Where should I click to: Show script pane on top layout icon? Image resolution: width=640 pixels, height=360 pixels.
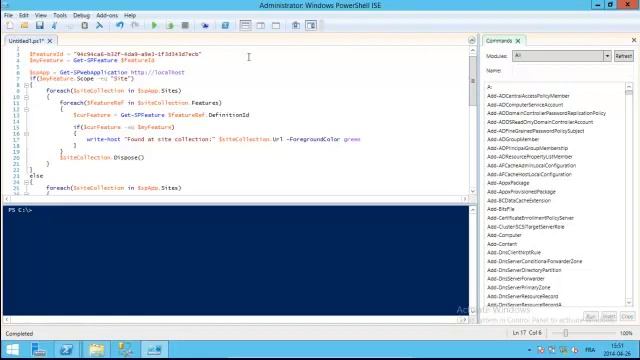(x=245, y=25)
